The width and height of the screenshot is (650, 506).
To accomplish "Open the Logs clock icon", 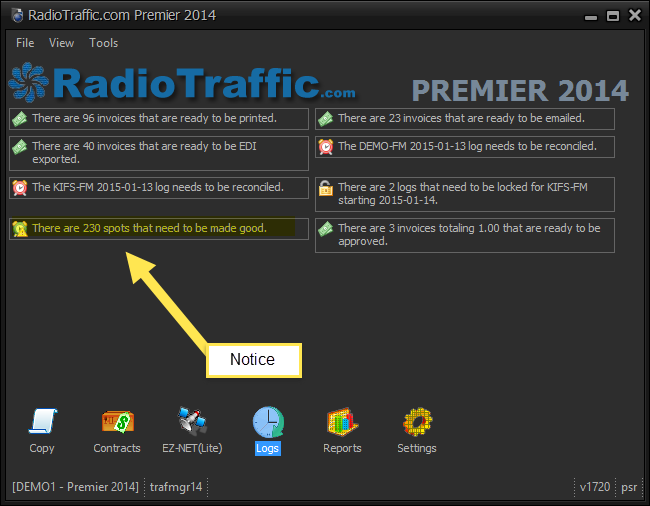I will (268, 422).
